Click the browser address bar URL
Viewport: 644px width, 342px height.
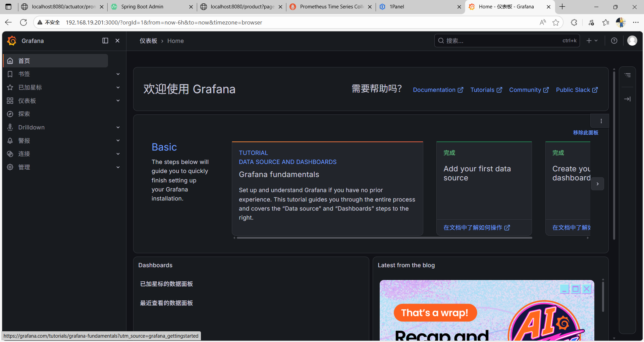click(164, 22)
